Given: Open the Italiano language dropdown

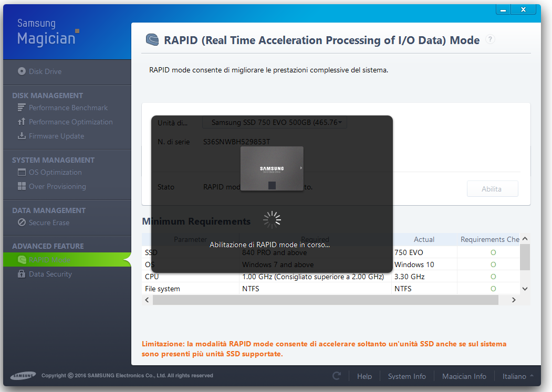Looking at the screenshot, I should (x=517, y=376).
